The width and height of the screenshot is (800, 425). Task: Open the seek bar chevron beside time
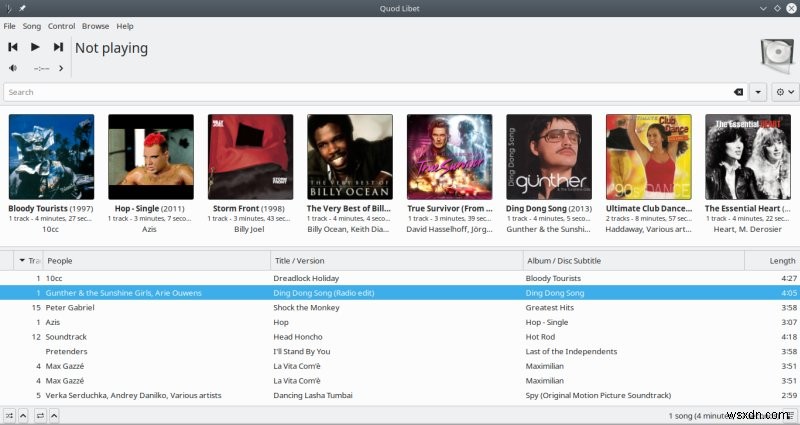[61, 68]
